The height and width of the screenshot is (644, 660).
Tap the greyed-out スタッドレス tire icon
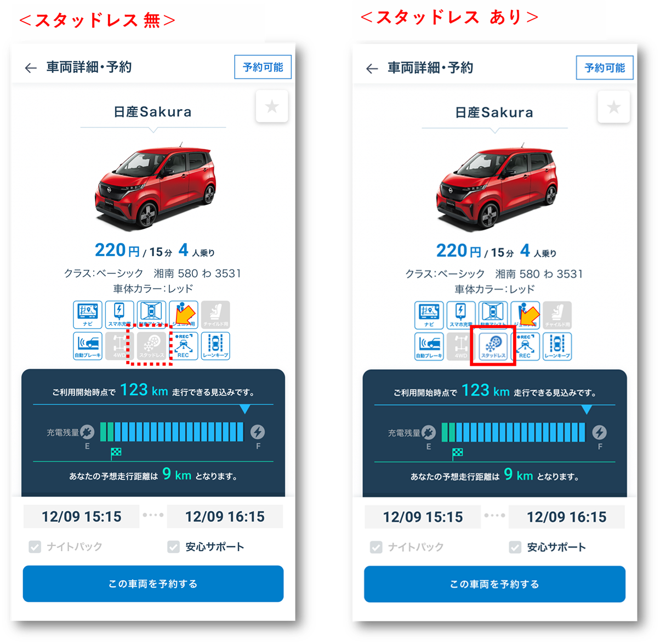click(x=151, y=346)
